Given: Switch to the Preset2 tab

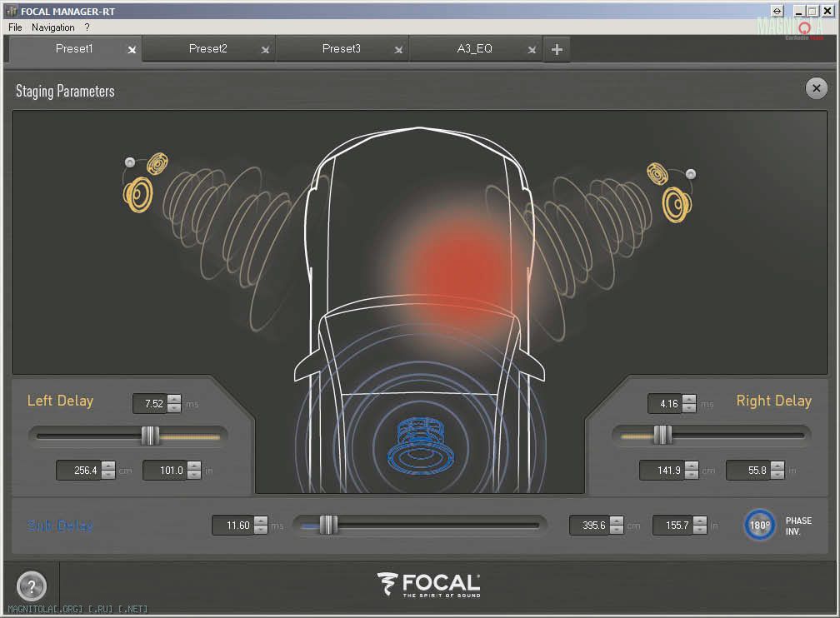Looking at the screenshot, I should 207,49.
